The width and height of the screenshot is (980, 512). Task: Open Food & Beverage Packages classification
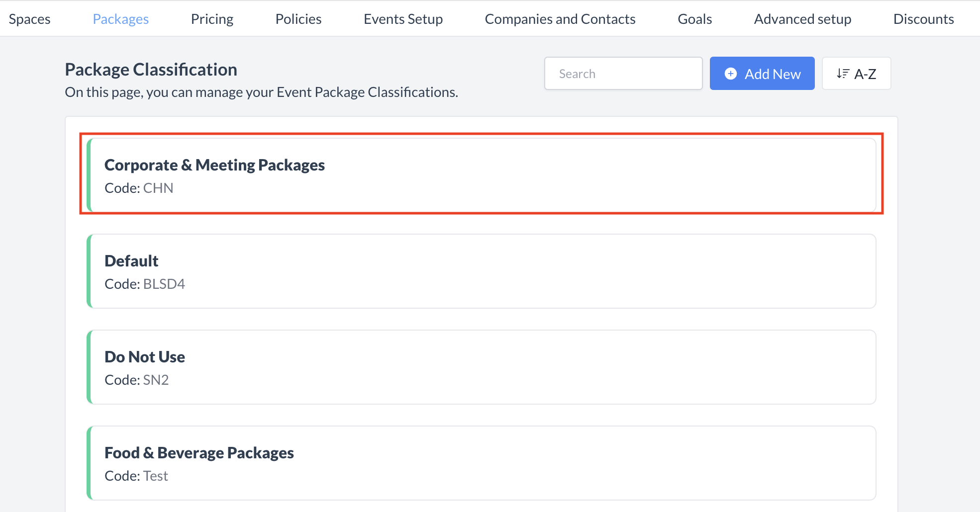coord(481,463)
